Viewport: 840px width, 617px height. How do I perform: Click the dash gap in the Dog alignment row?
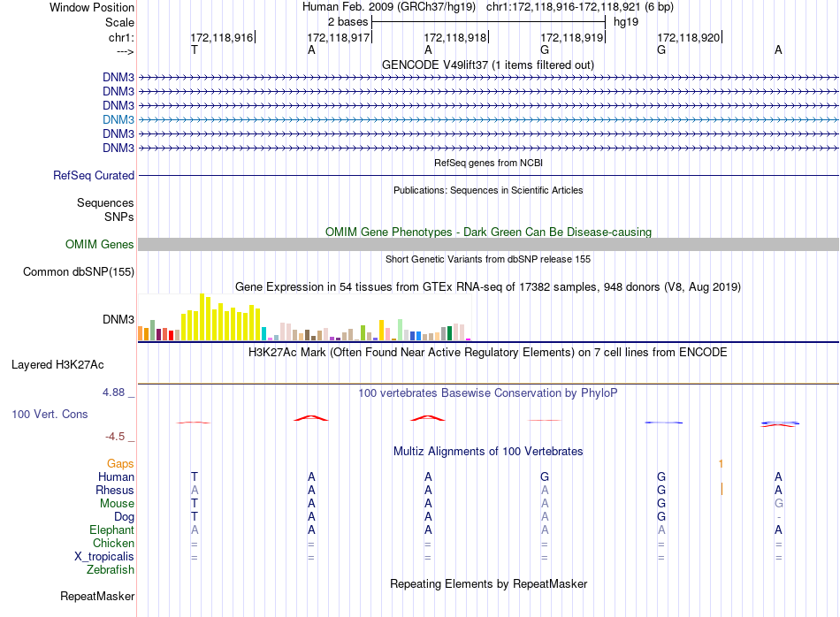click(x=778, y=517)
